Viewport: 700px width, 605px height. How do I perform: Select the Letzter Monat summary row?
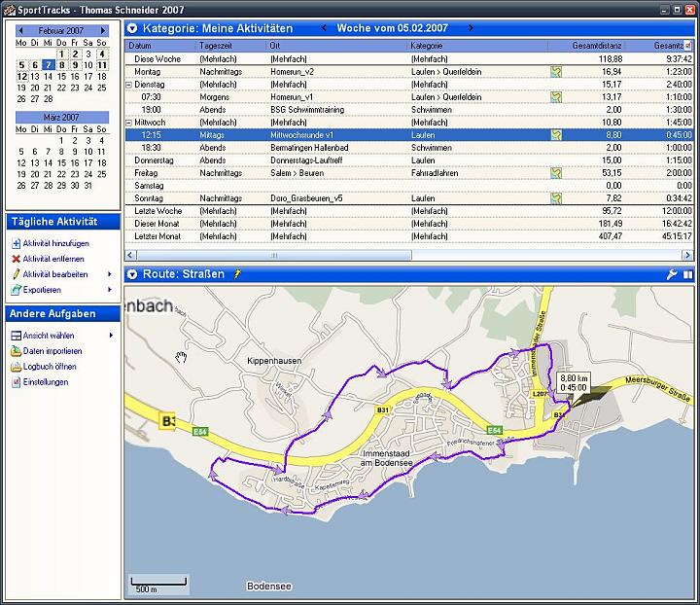(409, 236)
